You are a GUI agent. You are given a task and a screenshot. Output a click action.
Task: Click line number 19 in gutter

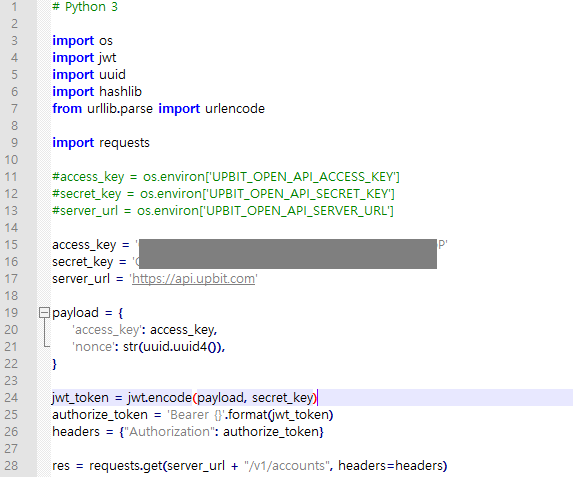tap(11, 313)
